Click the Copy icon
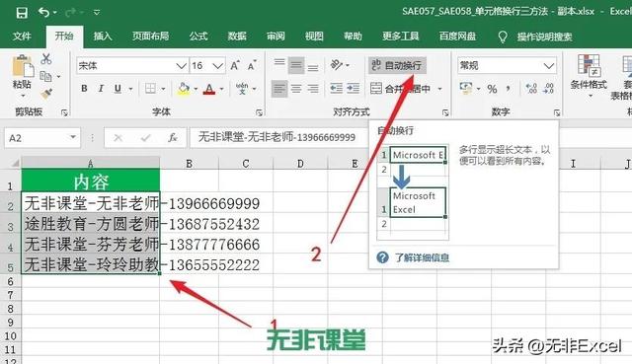 pyautogui.click(x=45, y=76)
